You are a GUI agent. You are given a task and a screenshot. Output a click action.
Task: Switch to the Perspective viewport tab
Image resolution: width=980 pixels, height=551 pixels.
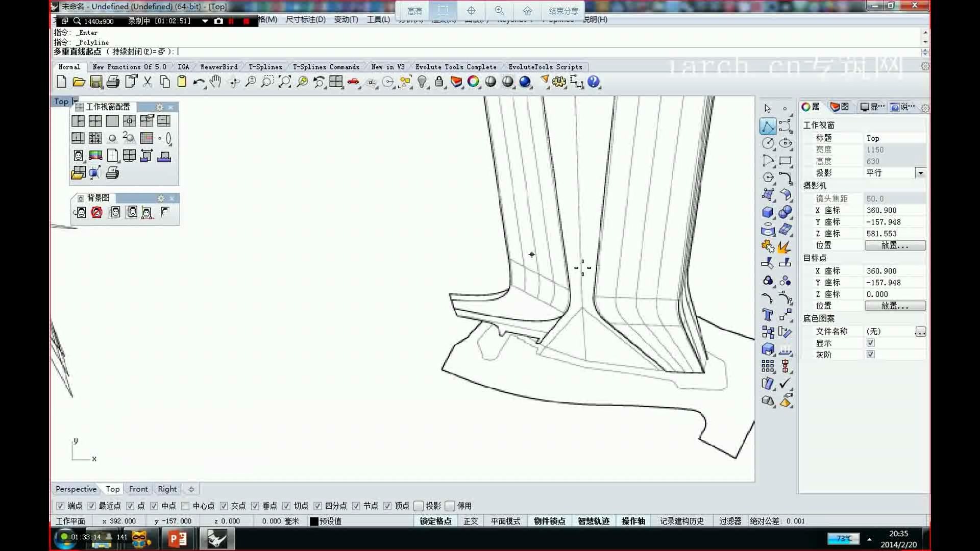pyautogui.click(x=76, y=489)
